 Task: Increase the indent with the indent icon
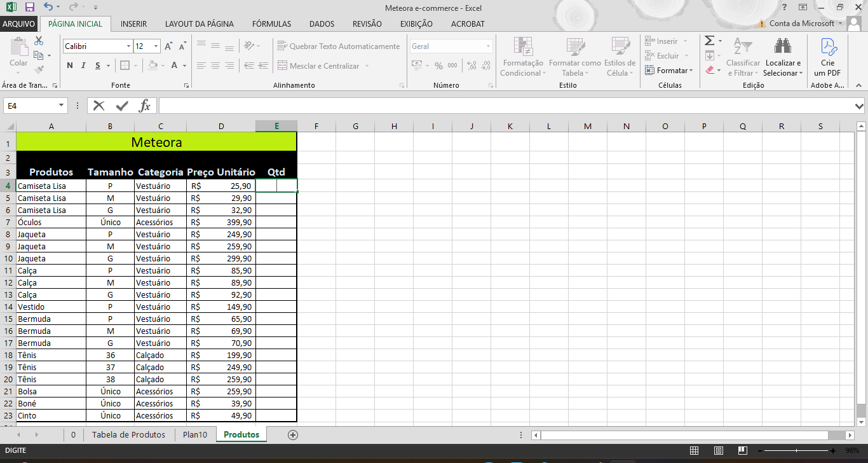click(x=263, y=66)
